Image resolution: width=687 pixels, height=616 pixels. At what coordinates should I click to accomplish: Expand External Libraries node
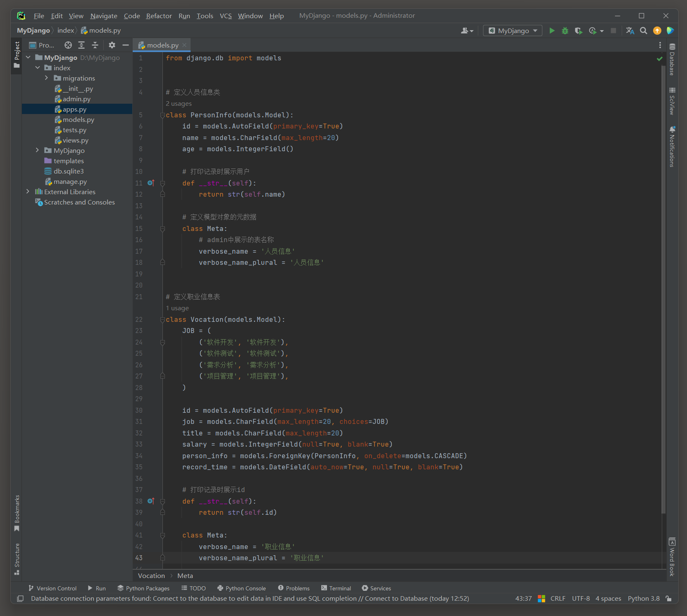tap(28, 192)
